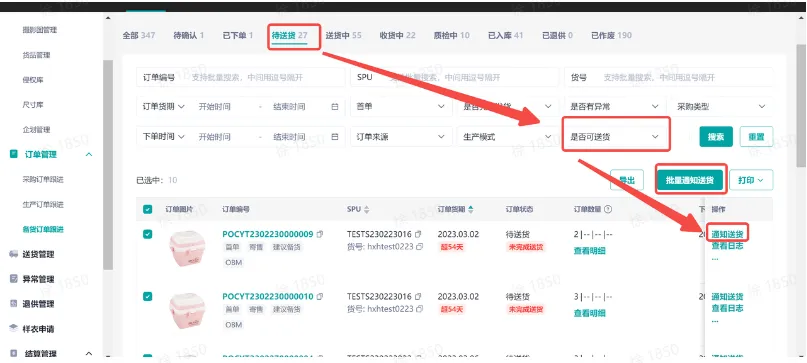Screen dimensions: 807x363
Task: Click copy icon beside TESTS230223016 in second row
Action: click(418, 297)
